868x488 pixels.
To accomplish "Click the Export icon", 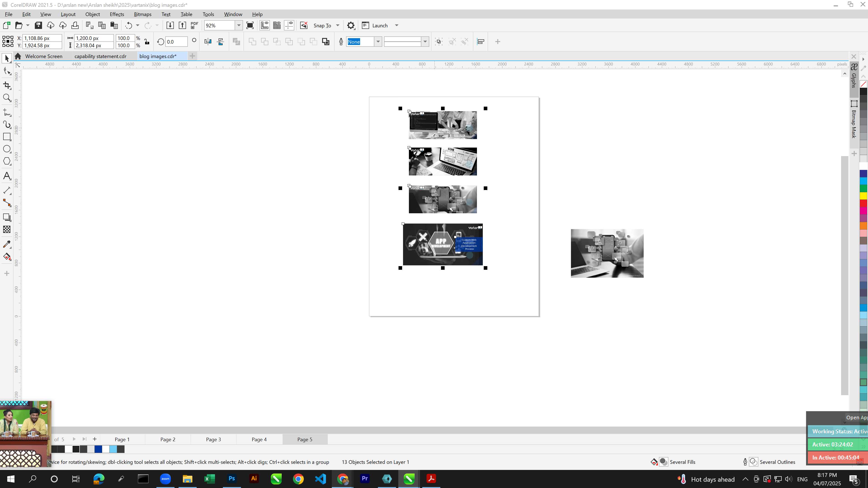I will click(182, 26).
